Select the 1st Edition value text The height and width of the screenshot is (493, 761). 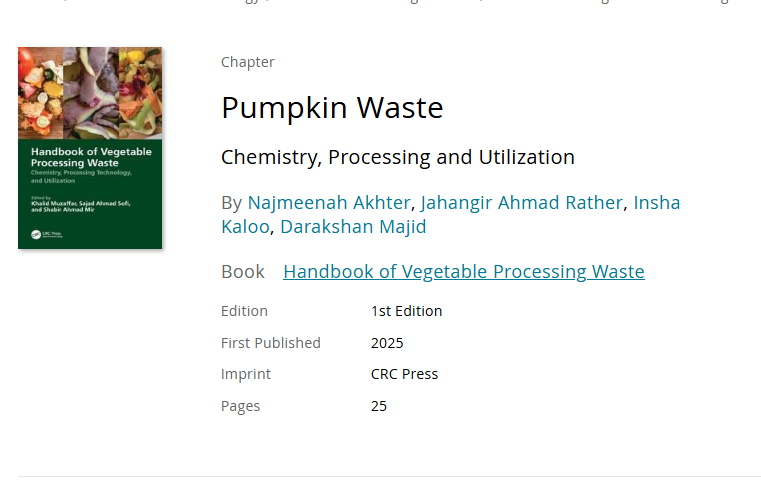click(406, 311)
